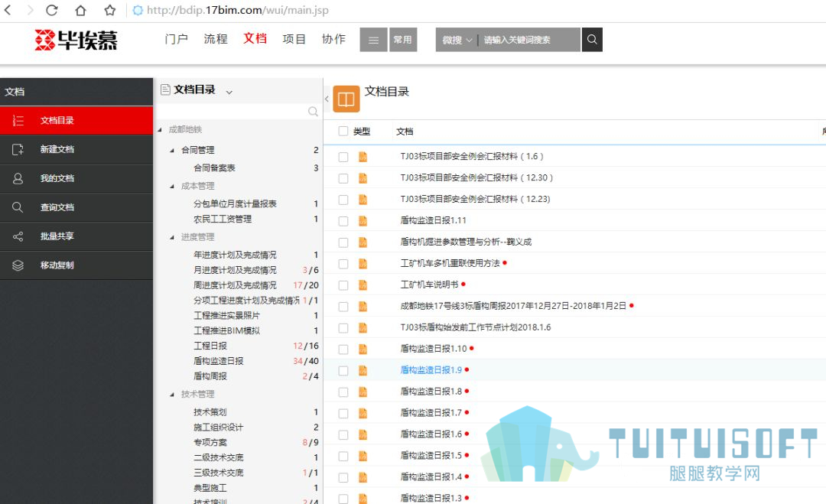Screen dimensions: 826x504
Task: Check the box for TJ03标项目部安全例会汇报材料(1.6)
Action: [x=343, y=157]
